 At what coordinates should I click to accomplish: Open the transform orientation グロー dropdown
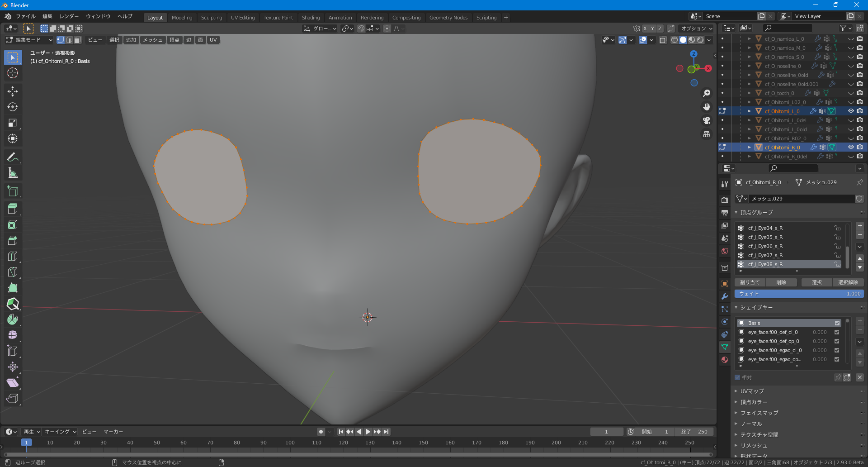(320, 29)
